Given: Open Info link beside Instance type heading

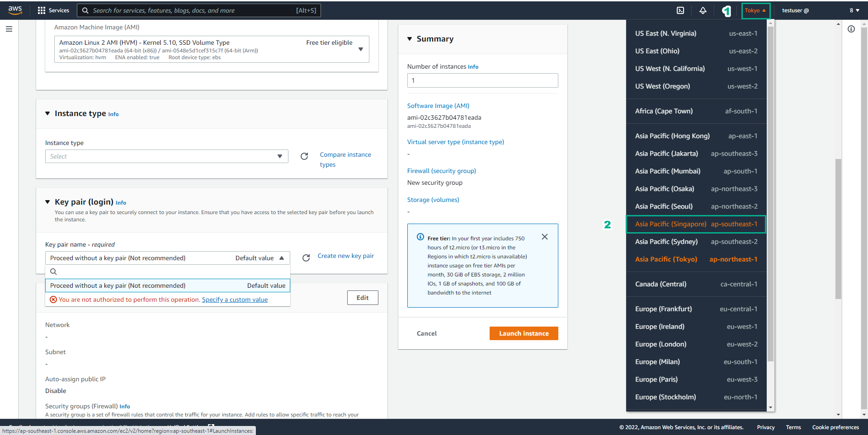Looking at the screenshot, I should tap(113, 114).
